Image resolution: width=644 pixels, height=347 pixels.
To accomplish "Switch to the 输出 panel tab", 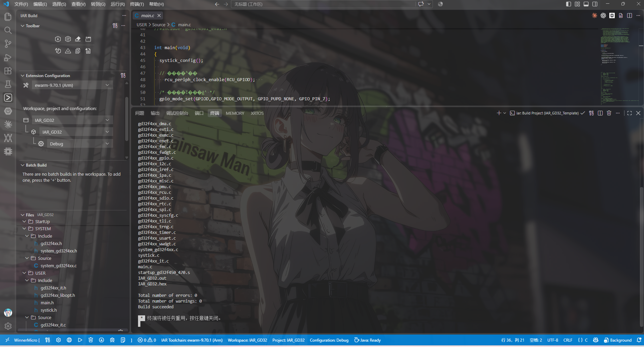I will pos(155,113).
